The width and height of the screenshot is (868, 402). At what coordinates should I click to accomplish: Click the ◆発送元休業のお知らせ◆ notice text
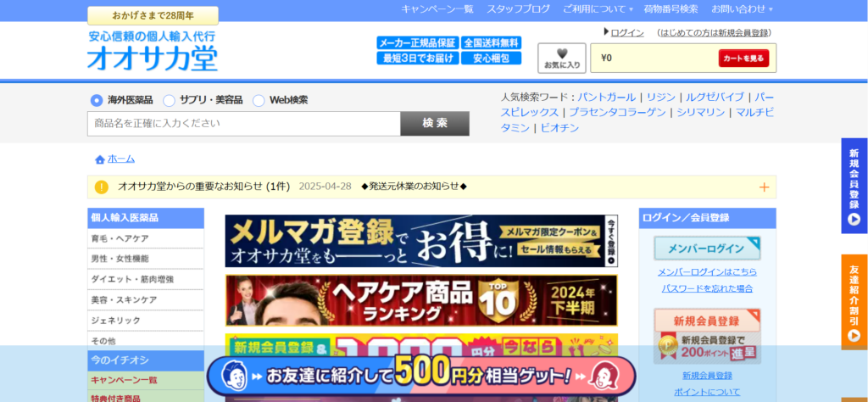pos(414,186)
